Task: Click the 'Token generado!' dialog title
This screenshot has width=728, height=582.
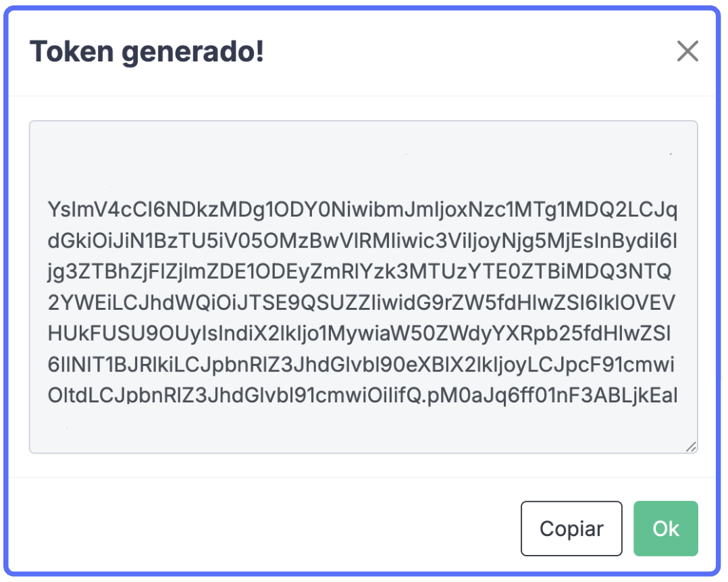Action: [x=147, y=52]
